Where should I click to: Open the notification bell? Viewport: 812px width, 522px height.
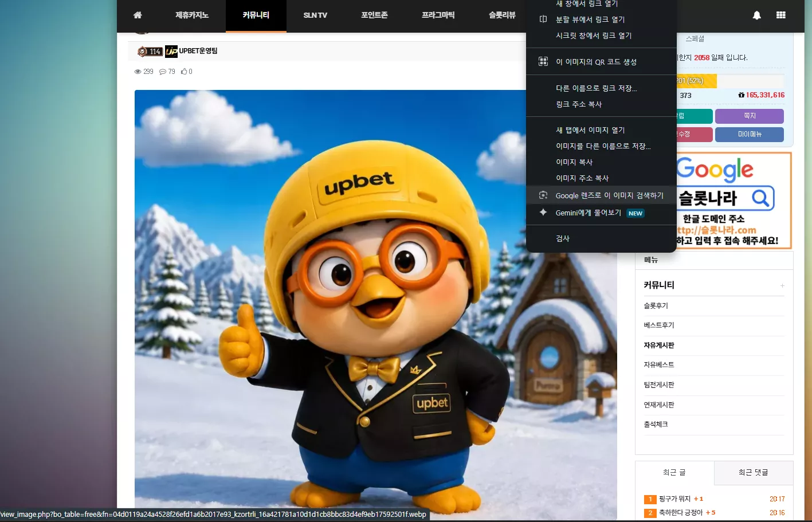(757, 15)
